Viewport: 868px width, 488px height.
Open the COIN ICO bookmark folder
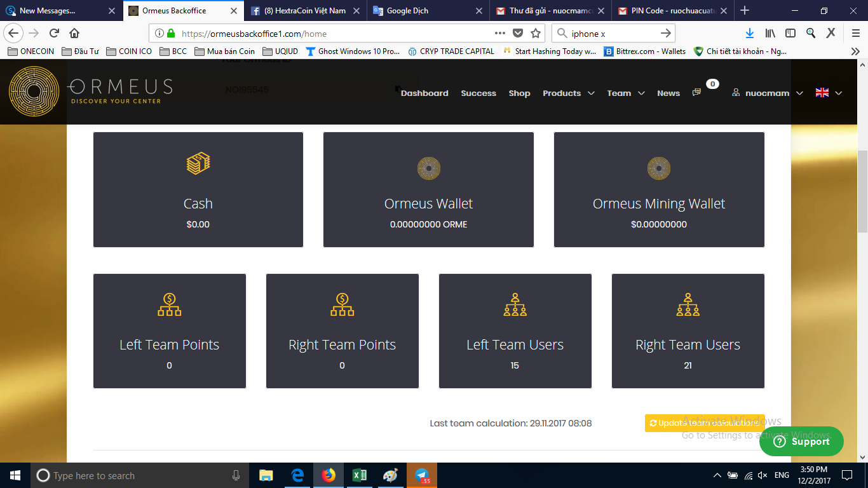click(x=129, y=51)
